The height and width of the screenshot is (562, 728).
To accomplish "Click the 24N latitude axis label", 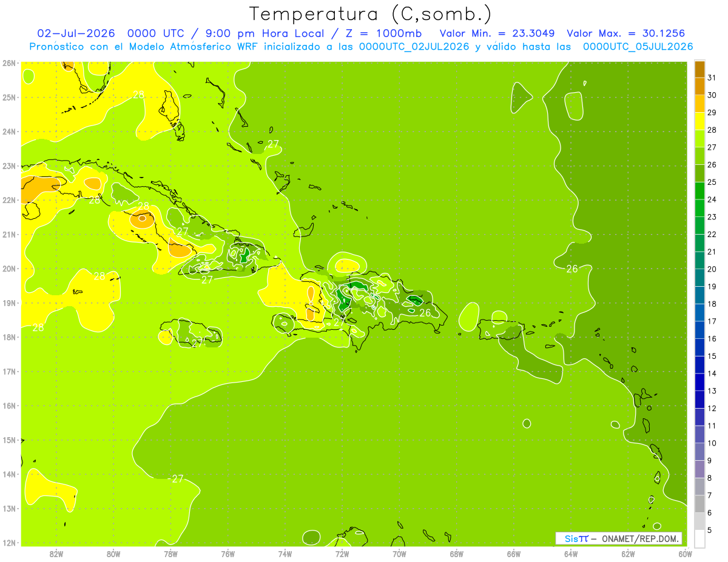I will (8, 132).
